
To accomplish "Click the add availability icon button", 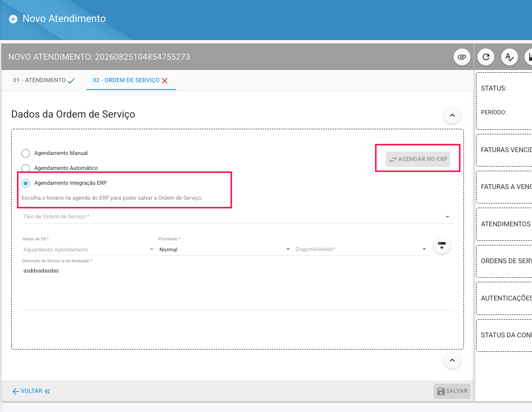I will 442,245.
